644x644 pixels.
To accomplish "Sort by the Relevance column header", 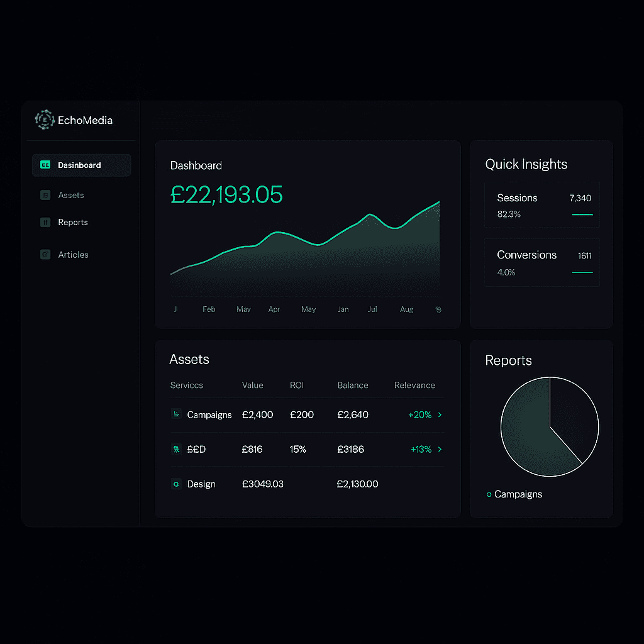I will pyautogui.click(x=414, y=386).
